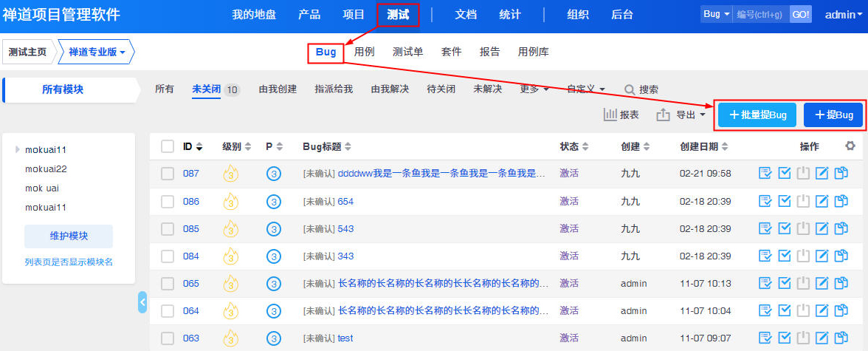Click the severity flame icon of bug 087
The width and height of the screenshot is (868, 351).
[x=230, y=174]
